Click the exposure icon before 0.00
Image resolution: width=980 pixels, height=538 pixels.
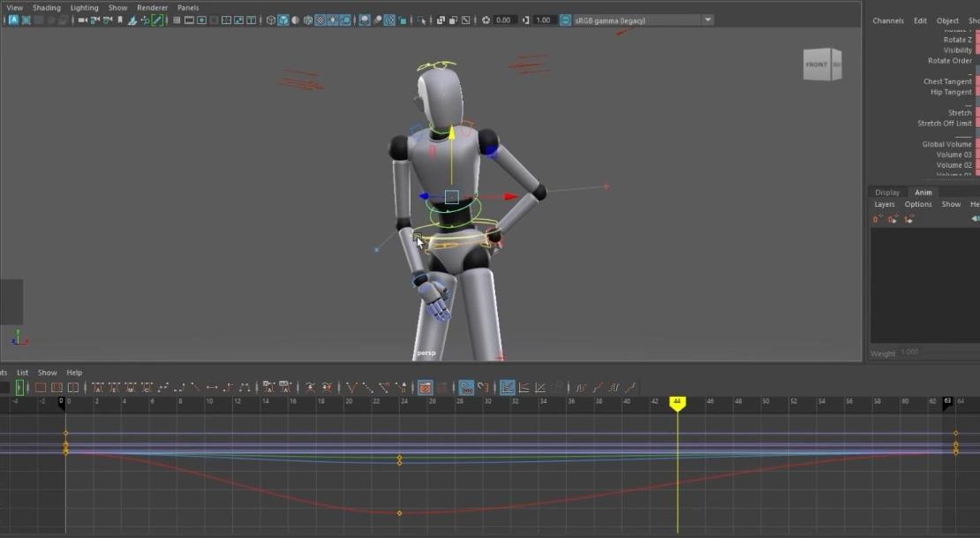486,20
